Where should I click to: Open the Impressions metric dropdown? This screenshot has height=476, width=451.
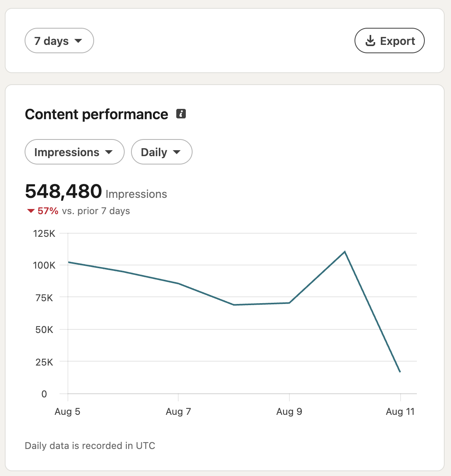[75, 152]
